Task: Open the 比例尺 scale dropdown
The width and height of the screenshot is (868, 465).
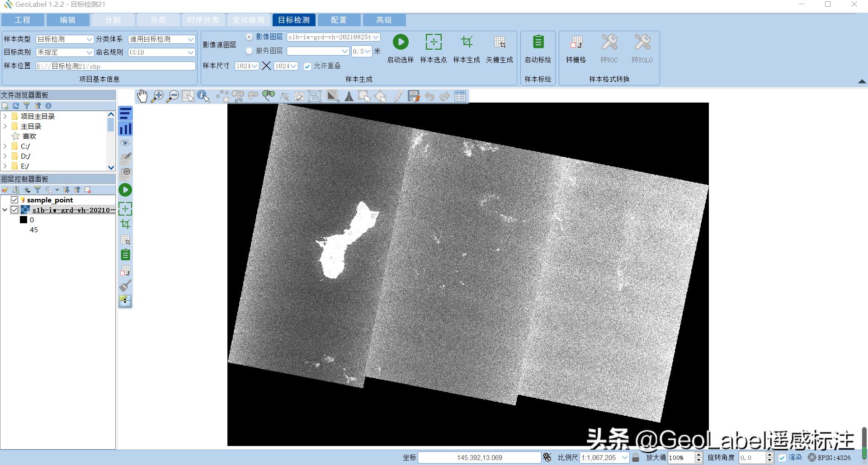Action: coord(624,457)
